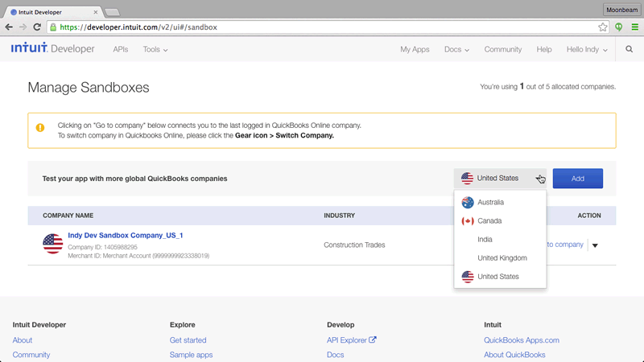Choose India from country list
The width and height of the screenshot is (644, 362).
(x=500, y=239)
